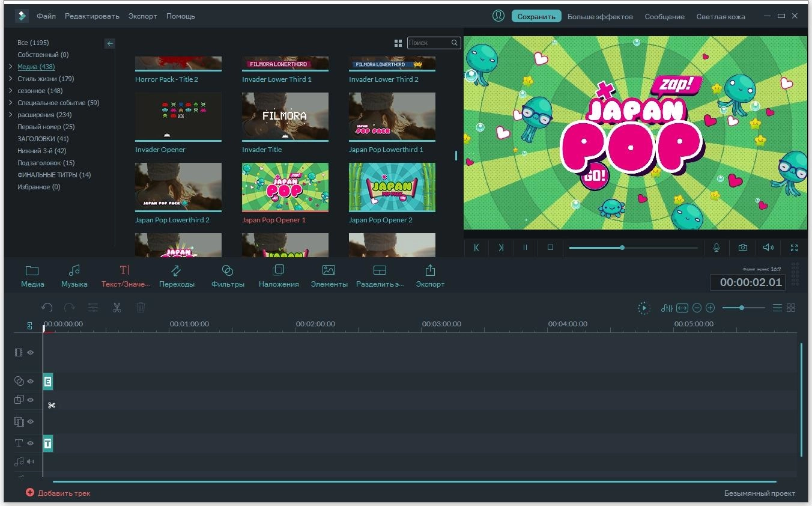Click the timeline zoom slider

pos(744,308)
